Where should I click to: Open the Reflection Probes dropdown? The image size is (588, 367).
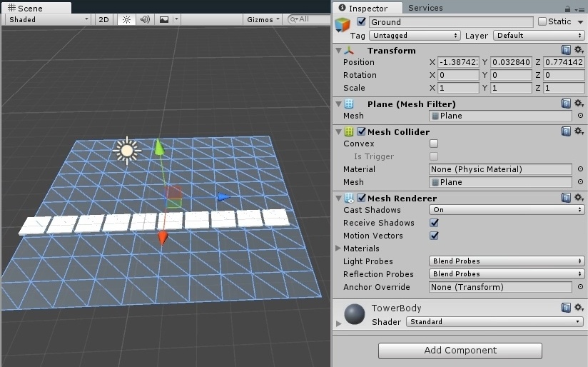[x=507, y=274]
